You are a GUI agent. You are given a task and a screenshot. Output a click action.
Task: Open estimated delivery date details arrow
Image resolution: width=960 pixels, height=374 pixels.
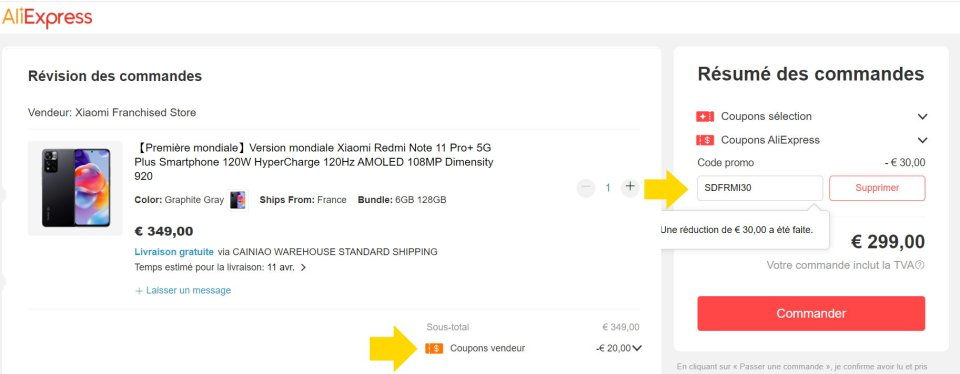(x=303, y=267)
